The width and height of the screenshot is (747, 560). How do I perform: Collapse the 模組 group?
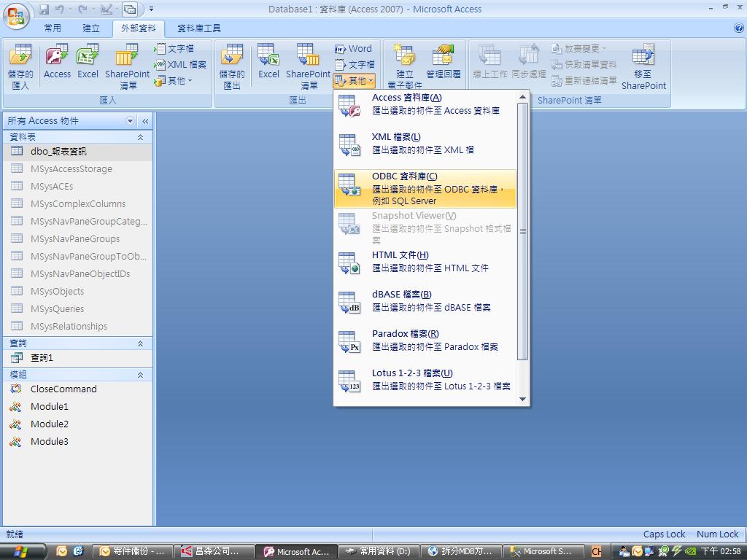[x=141, y=375]
